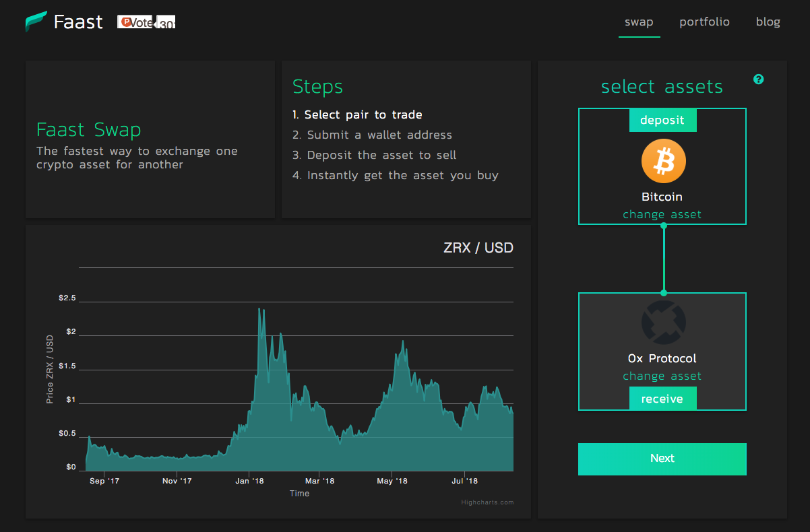Click the May 2018 price peak on chart
The image size is (810, 532).
(402, 341)
